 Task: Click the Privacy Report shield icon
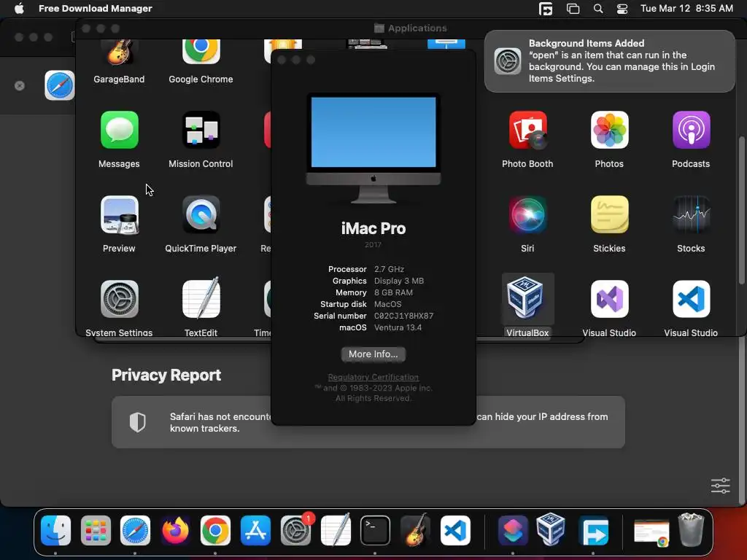138,422
